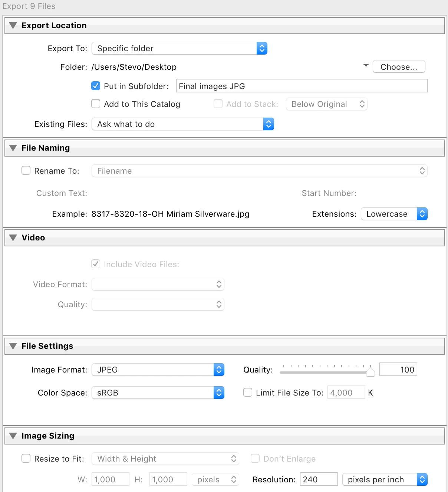This screenshot has height=492, width=448.
Task: Open the recent folders arrow next to Choose
Action: (366, 65)
